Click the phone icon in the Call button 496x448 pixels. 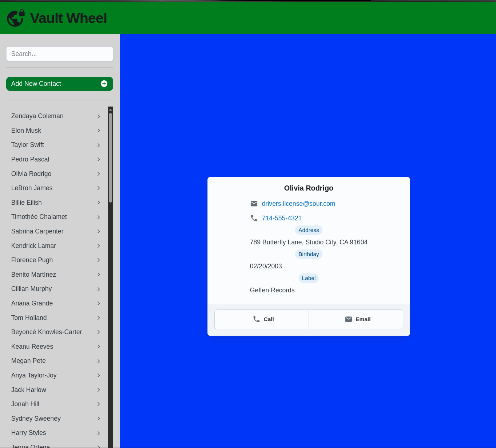tap(257, 319)
